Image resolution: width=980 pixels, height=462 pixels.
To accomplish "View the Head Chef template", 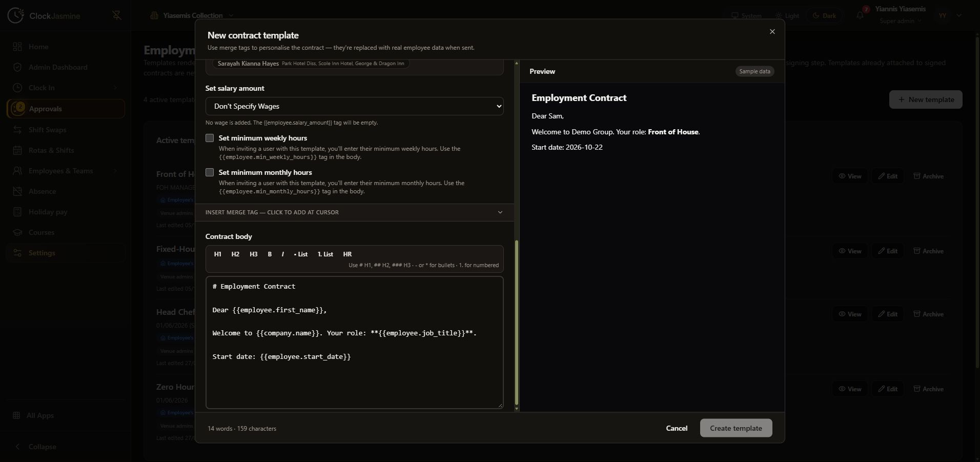I will (850, 314).
